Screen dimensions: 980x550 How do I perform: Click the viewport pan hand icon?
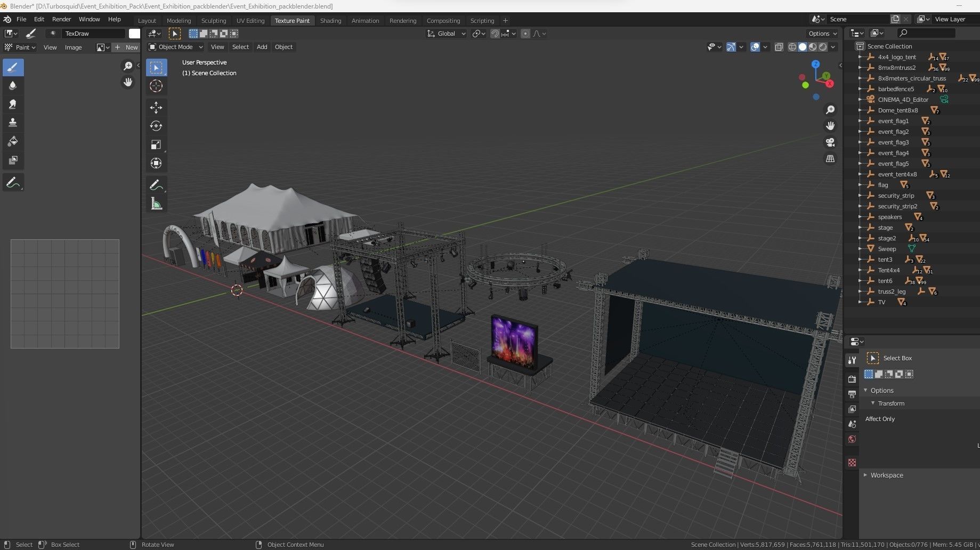(x=830, y=126)
